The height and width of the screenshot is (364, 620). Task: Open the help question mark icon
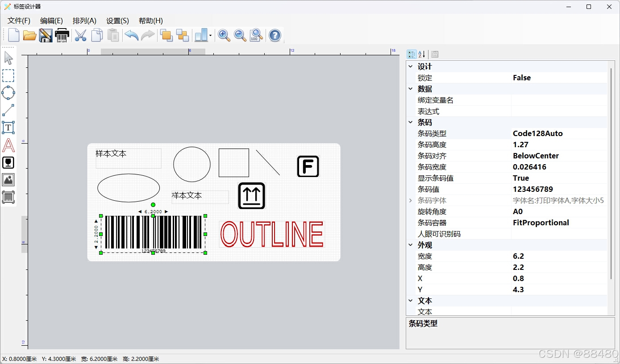point(275,35)
